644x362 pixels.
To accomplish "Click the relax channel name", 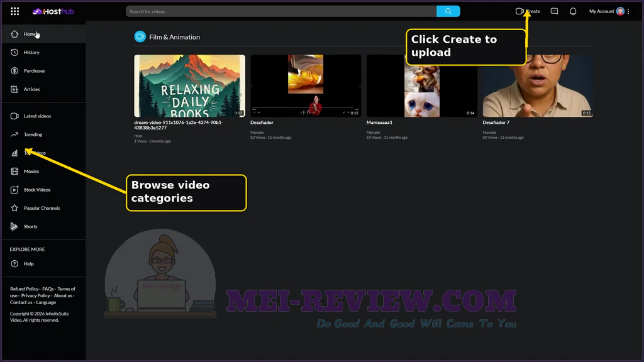I will pos(138,136).
